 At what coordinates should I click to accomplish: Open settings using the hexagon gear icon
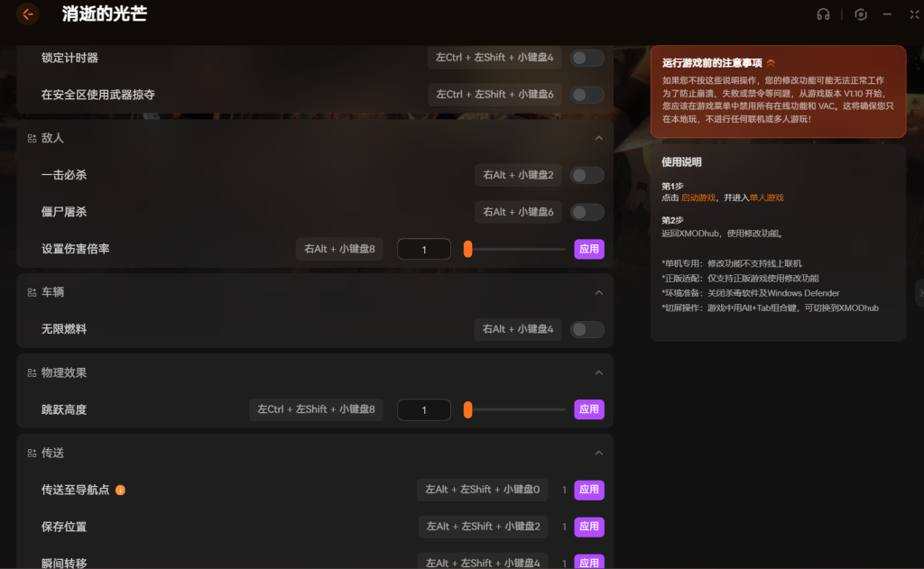tap(861, 14)
